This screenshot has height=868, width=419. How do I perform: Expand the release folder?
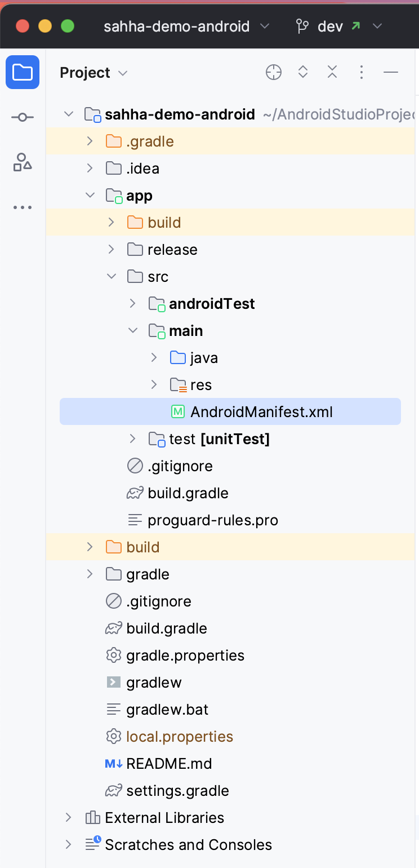coord(111,249)
